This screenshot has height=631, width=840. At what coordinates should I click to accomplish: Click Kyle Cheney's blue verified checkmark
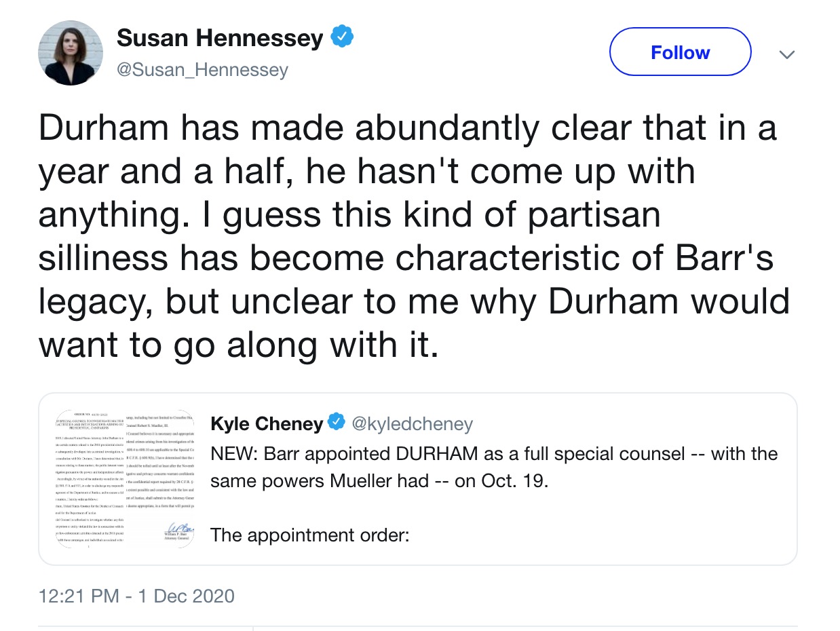[x=336, y=423]
